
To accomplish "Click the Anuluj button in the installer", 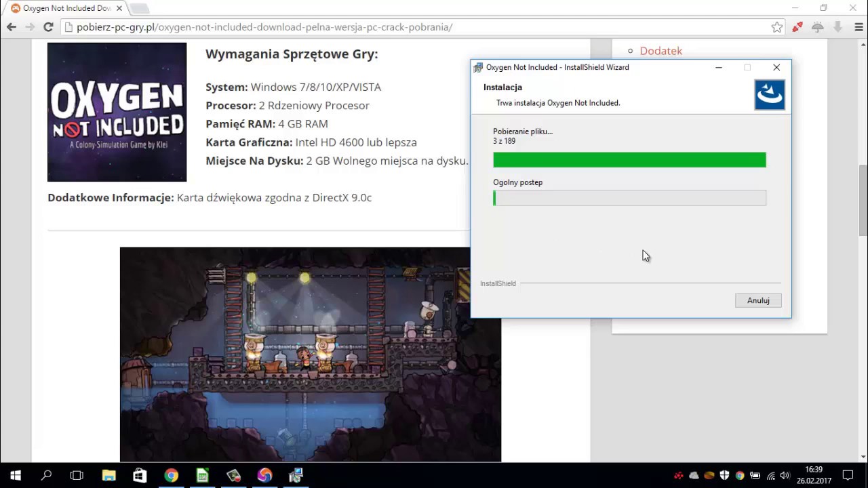I will (758, 300).
